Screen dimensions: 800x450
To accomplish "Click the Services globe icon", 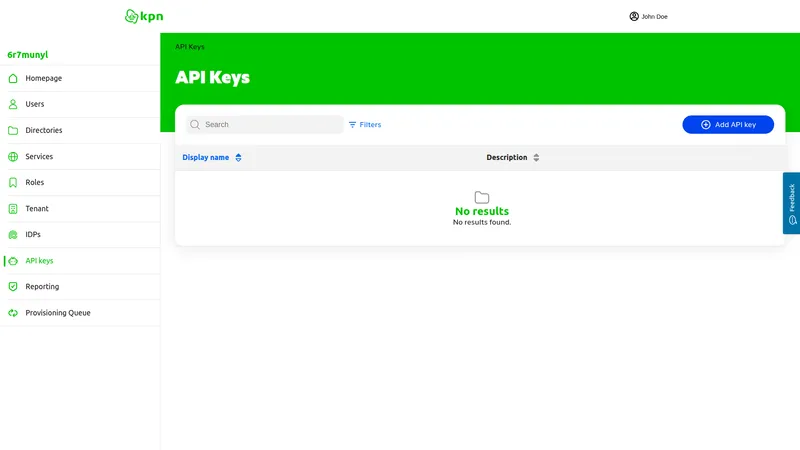I will pos(13,157).
